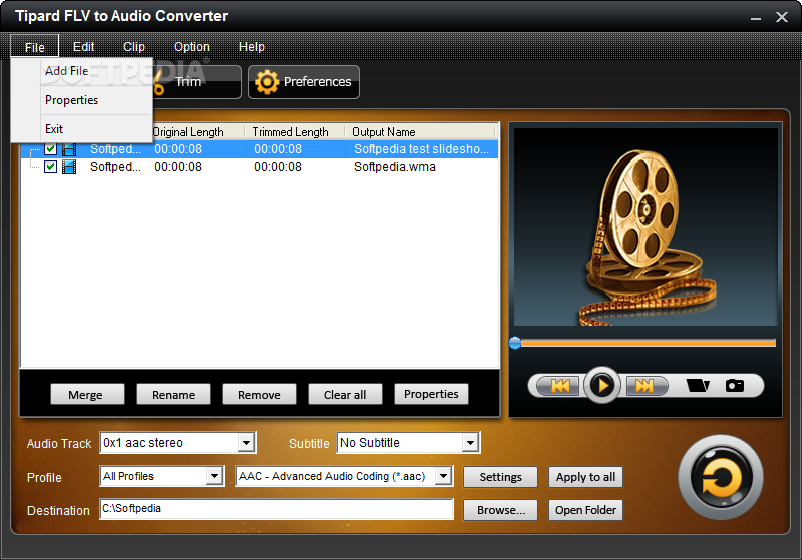Close the converter window
Viewport: 802px width, 560px height.
[782, 17]
